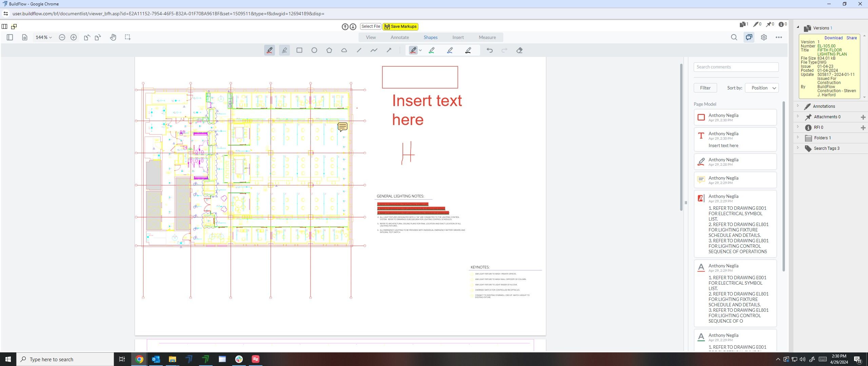
Task: Select the ellipse shape tool
Action: [314, 50]
